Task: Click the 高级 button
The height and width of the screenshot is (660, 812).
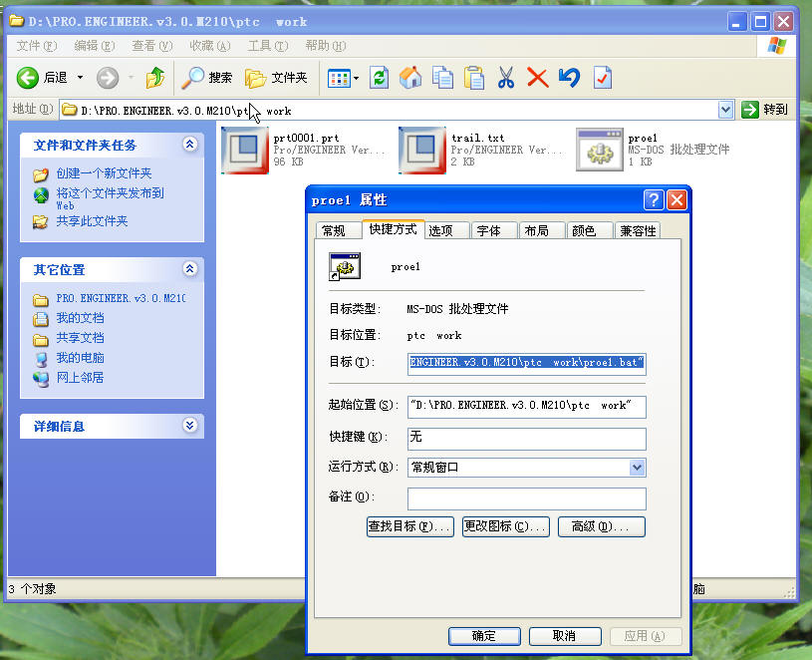Action: coord(601,526)
